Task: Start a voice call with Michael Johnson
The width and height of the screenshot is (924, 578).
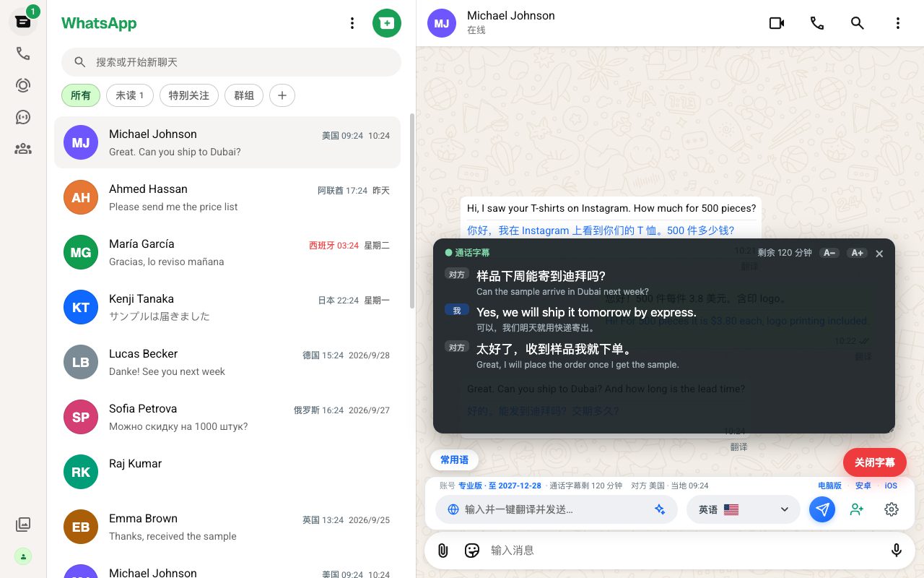Action: pyautogui.click(x=817, y=23)
